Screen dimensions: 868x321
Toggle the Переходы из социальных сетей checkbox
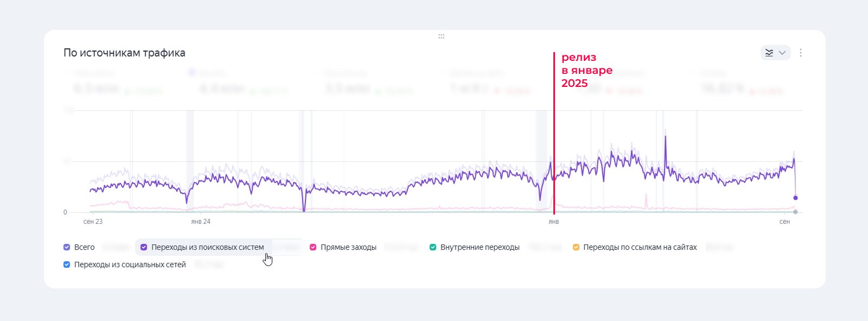67,265
